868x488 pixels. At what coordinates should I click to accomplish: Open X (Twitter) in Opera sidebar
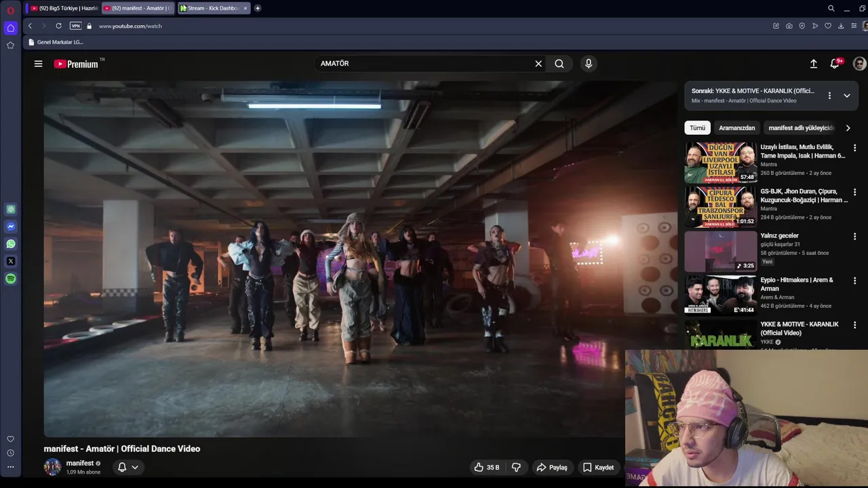pyautogui.click(x=10, y=261)
